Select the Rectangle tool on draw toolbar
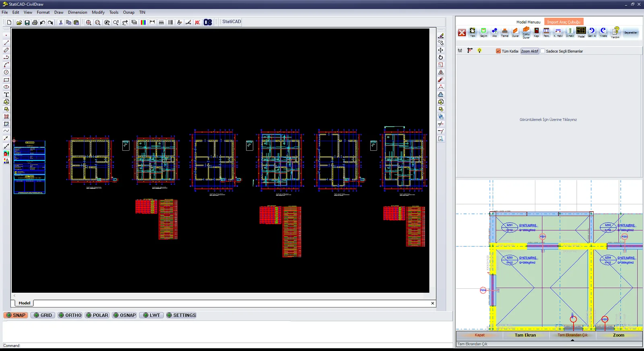This screenshot has width=644, height=351. 6,80
